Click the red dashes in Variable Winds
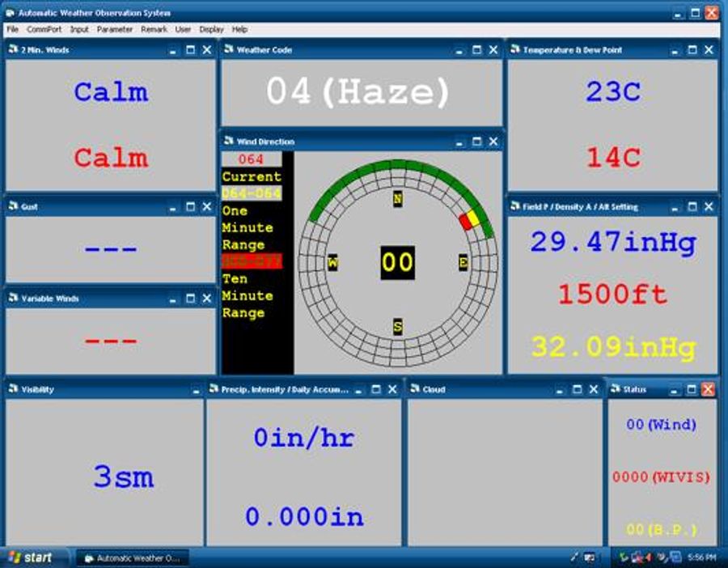Viewport: 728px width, 568px height. click(x=111, y=341)
